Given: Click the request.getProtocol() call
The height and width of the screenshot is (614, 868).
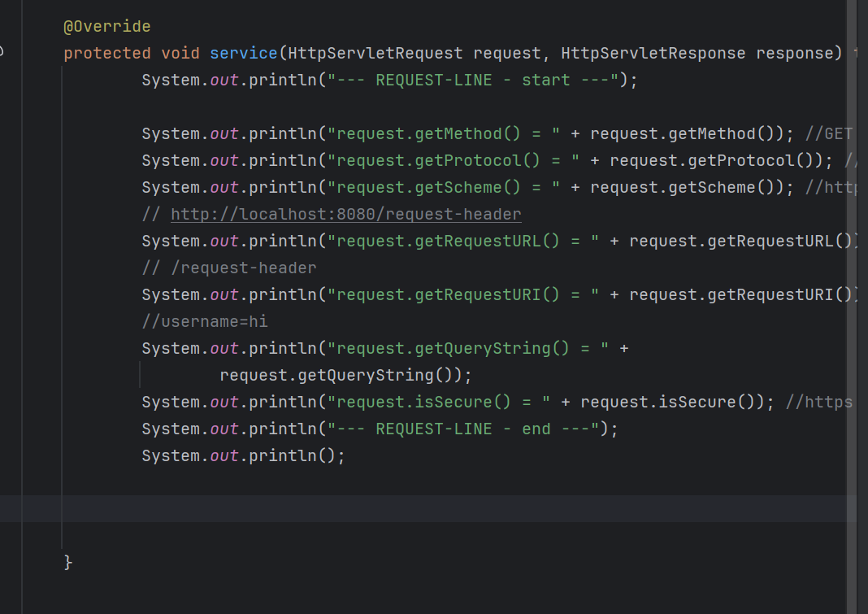Looking at the screenshot, I should coord(716,161).
